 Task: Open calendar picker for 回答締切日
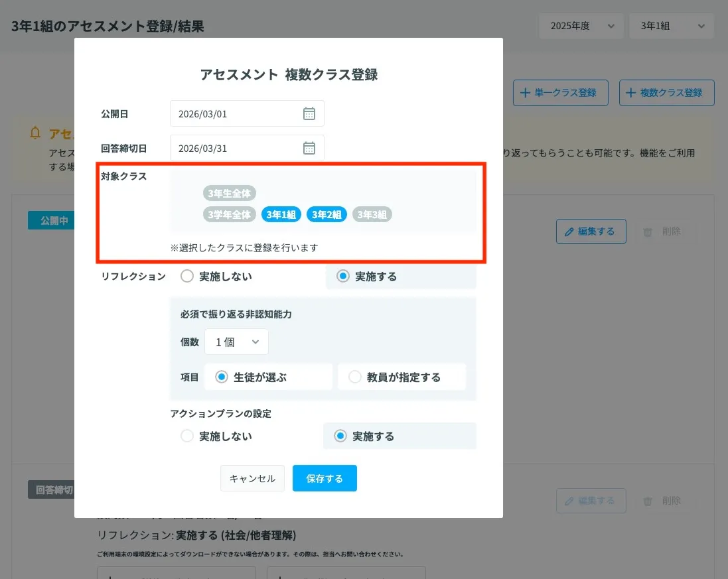pyautogui.click(x=309, y=148)
